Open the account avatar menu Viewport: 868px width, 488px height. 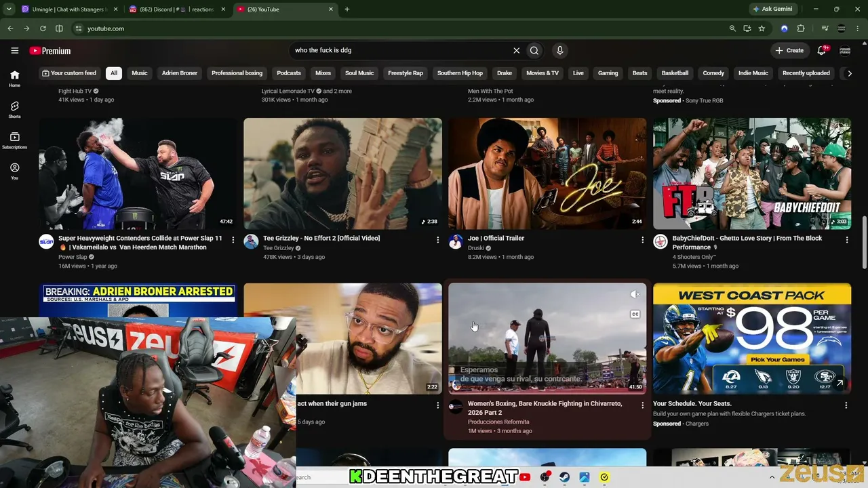point(845,51)
